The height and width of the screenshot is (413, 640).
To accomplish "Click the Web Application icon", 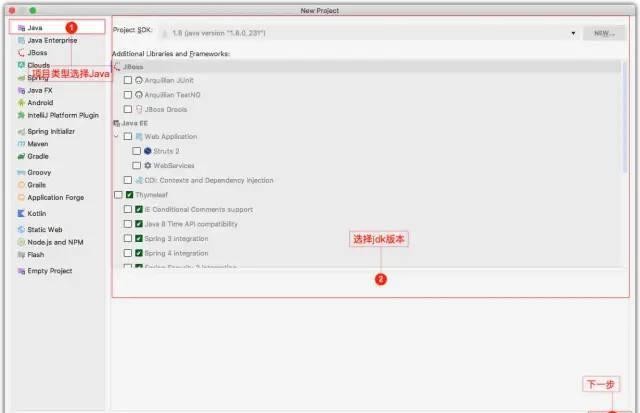I will (x=139, y=136).
